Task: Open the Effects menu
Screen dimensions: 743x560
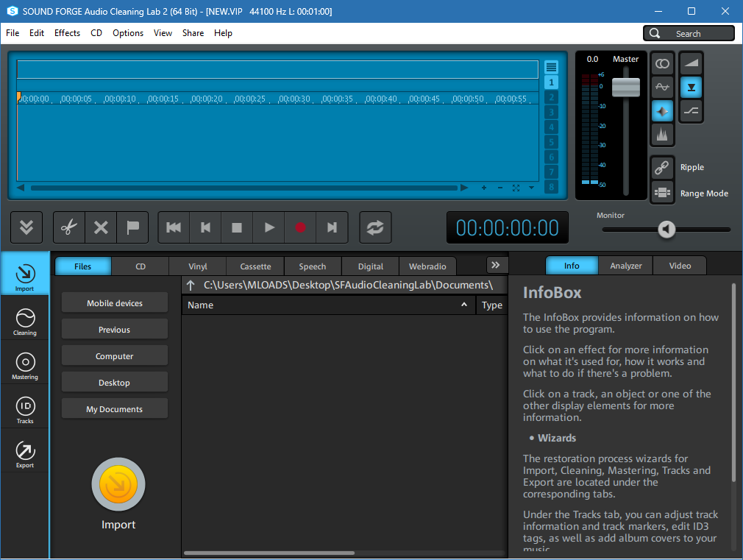Action: pos(67,33)
